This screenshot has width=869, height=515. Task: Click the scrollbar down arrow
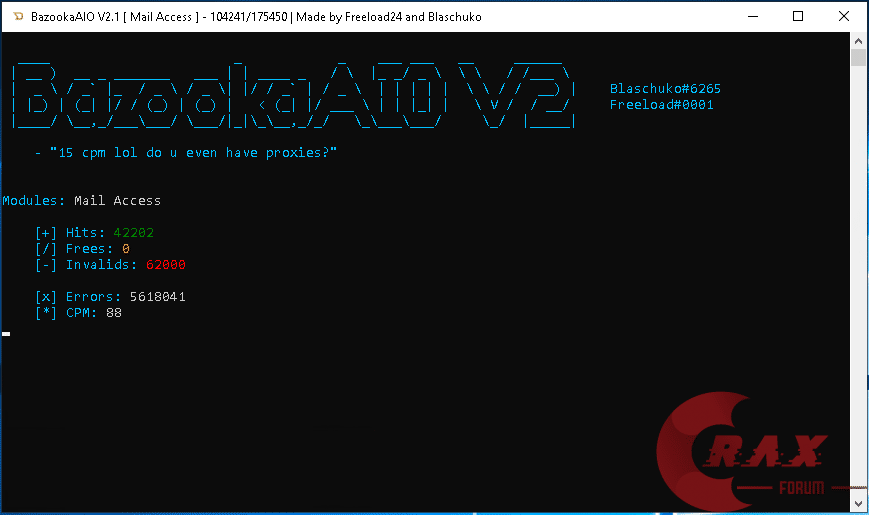(858, 503)
